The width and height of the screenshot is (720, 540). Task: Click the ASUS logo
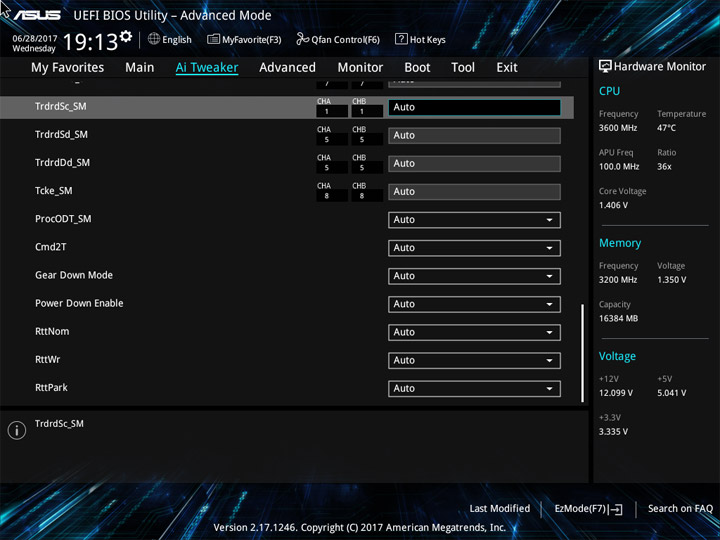[37, 15]
